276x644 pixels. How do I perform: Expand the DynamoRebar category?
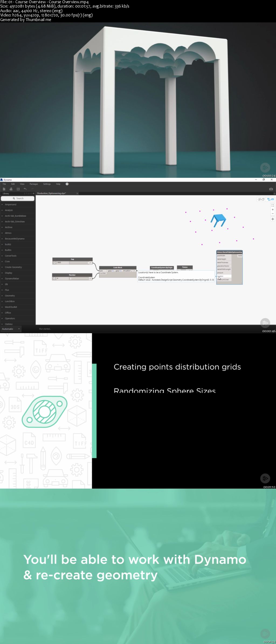click(x=18, y=278)
